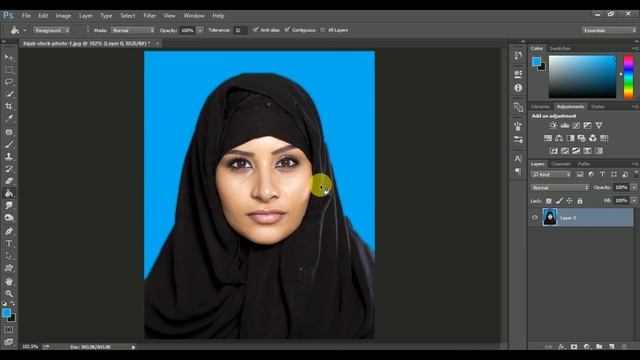640x360 pixels.
Task: Toggle filter for type layers
Action: tap(602, 174)
